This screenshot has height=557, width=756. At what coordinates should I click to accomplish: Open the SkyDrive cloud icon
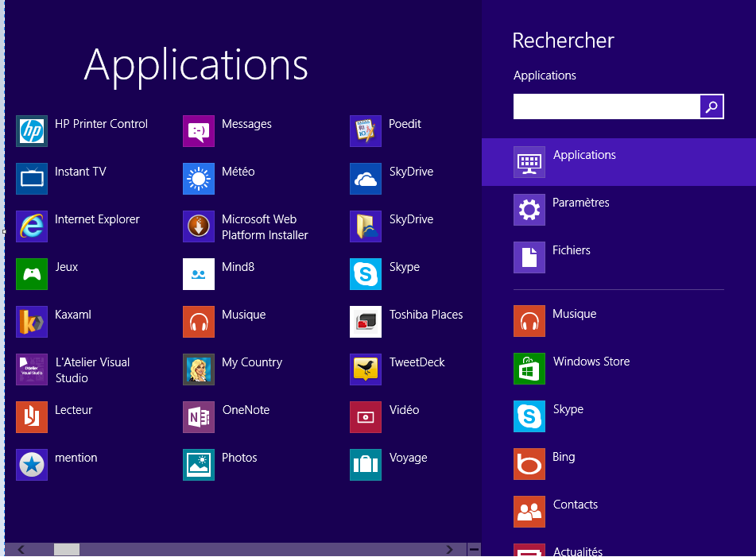pyautogui.click(x=366, y=179)
